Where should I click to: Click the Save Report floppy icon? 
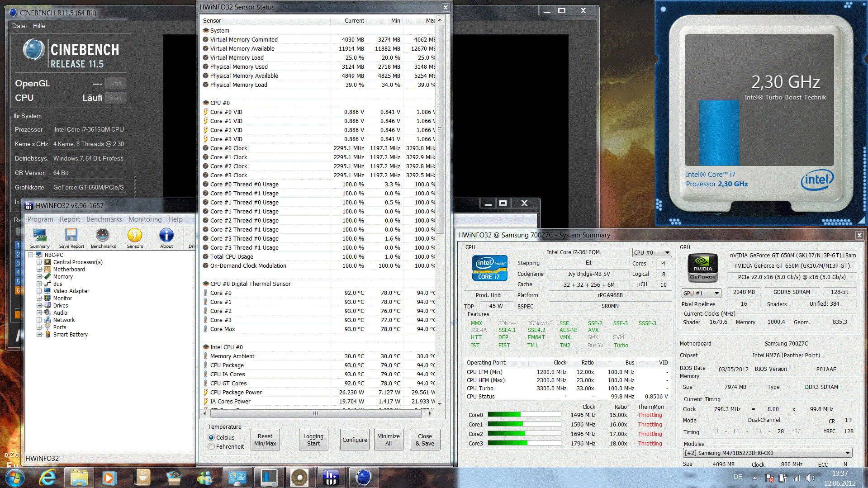(71, 238)
